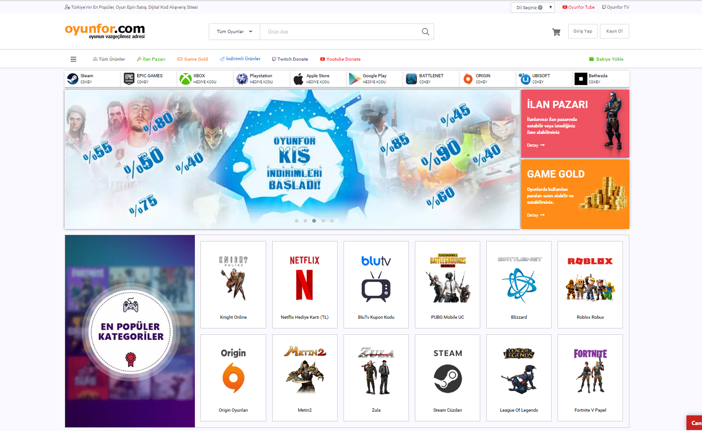The image size is (702, 431).
Task: Open the hamburger menu icon
Action: coord(73,59)
